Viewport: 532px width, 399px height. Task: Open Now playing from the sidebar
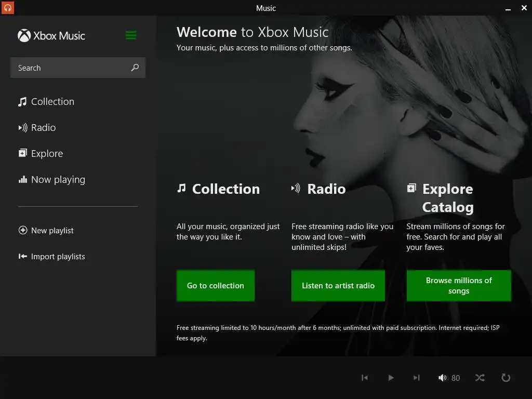pos(52,179)
